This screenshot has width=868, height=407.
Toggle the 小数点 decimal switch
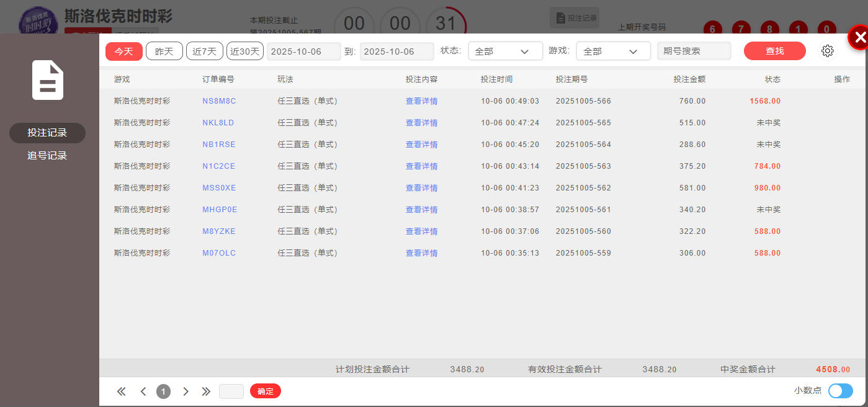click(x=840, y=391)
